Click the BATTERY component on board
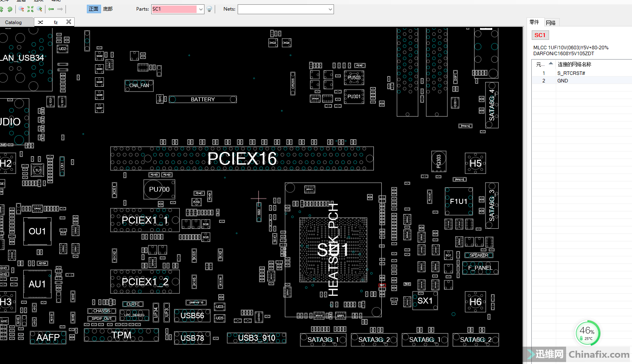The image size is (632, 364). 203,99
